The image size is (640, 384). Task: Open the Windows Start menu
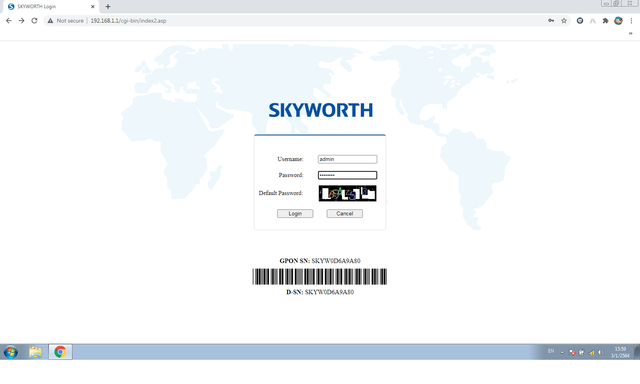tap(11, 352)
